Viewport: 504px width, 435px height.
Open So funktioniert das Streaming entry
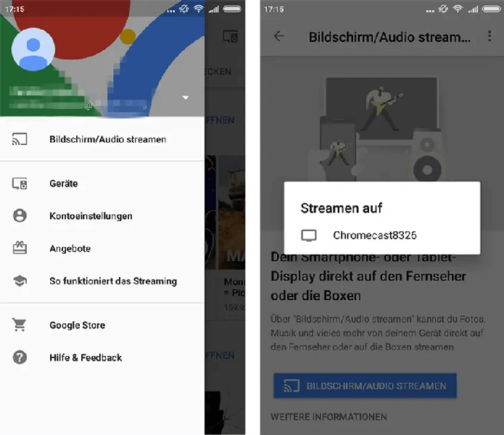(102, 281)
